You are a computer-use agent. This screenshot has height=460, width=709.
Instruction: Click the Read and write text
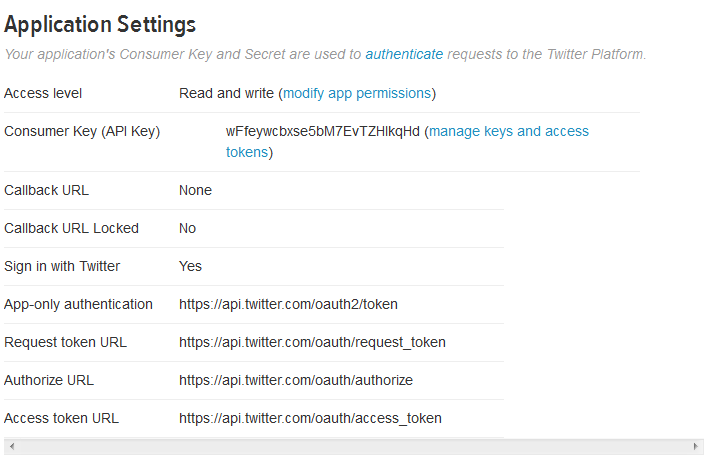226,93
